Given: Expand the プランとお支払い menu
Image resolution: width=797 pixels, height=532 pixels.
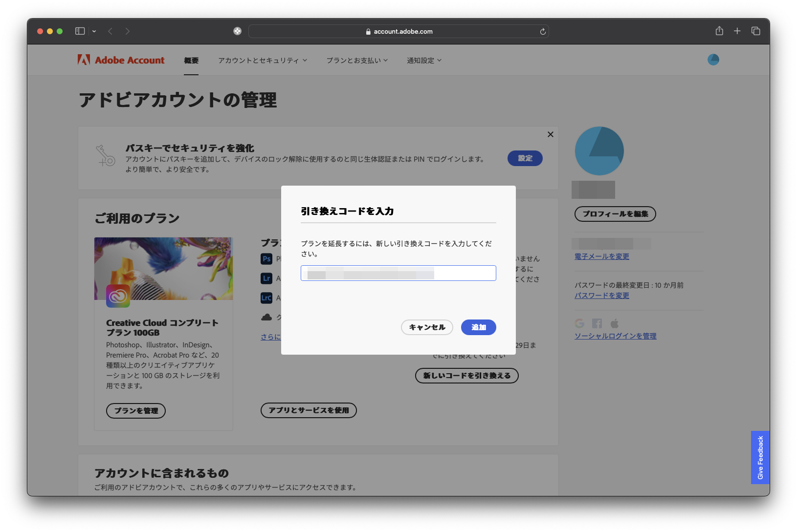Looking at the screenshot, I should pyautogui.click(x=357, y=61).
